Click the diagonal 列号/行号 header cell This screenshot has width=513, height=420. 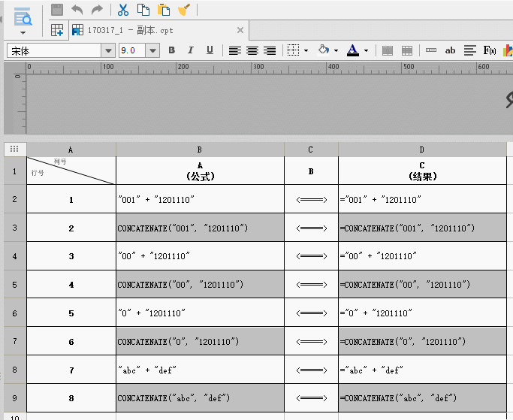click(71, 171)
